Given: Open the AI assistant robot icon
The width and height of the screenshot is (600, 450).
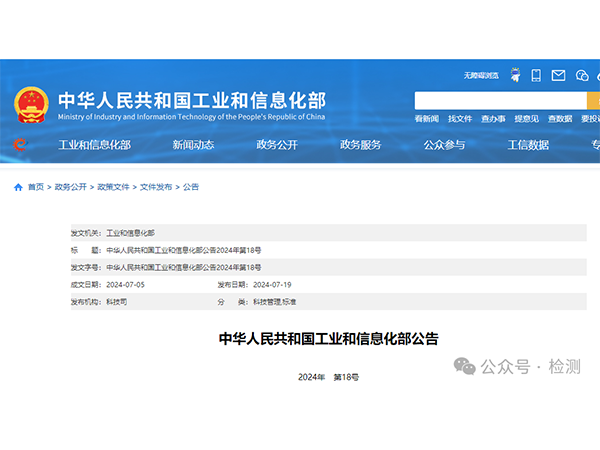Looking at the screenshot, I should tap(515, 75).
